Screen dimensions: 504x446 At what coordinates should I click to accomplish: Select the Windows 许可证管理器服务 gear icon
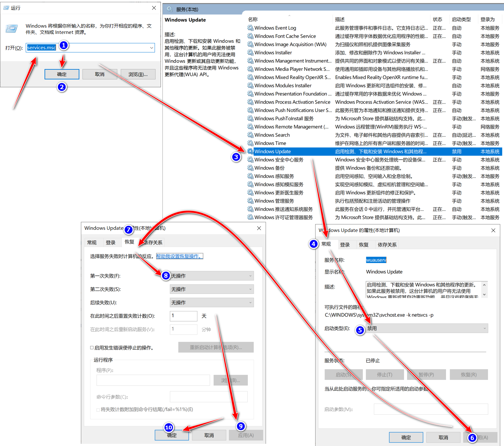pyautogui.click(x=250, y=218)
